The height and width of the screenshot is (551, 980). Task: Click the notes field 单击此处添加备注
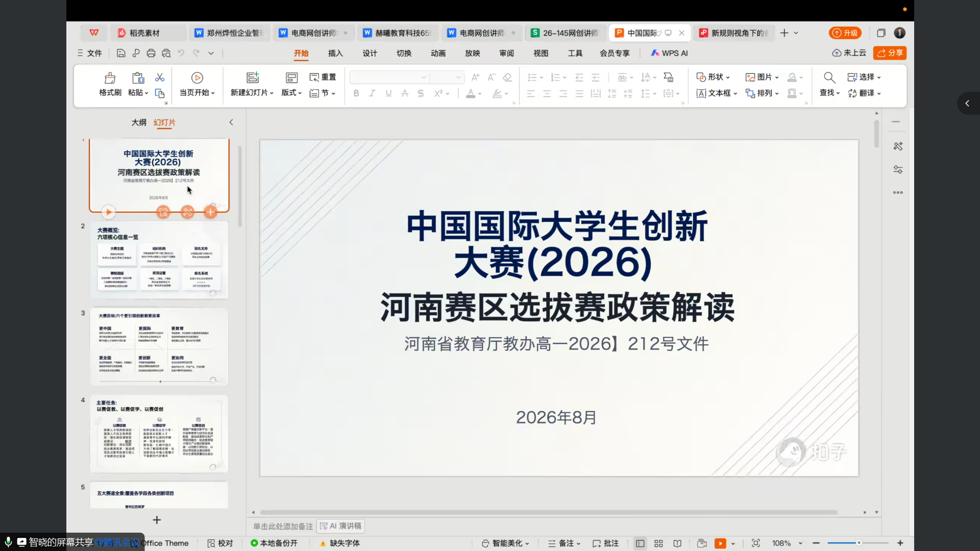(283, 527)
